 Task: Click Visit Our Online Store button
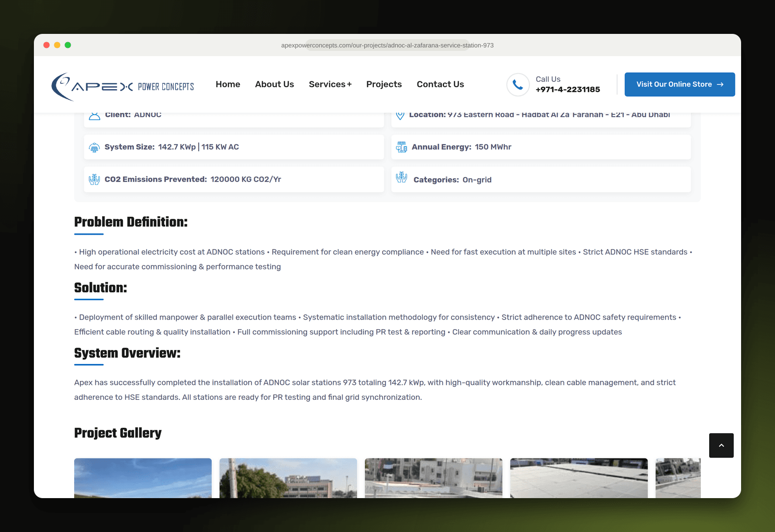(x=680, y=85)
